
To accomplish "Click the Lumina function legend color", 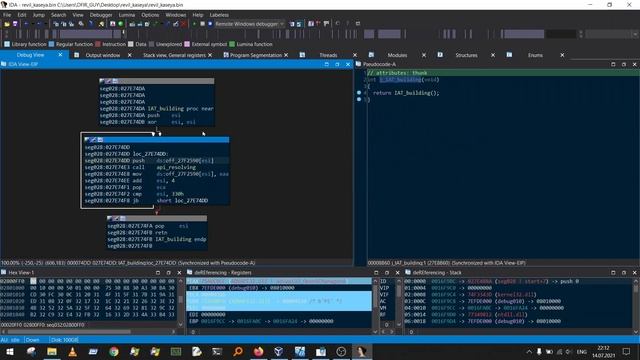I will pyautogui.click(x=232, y=44).
